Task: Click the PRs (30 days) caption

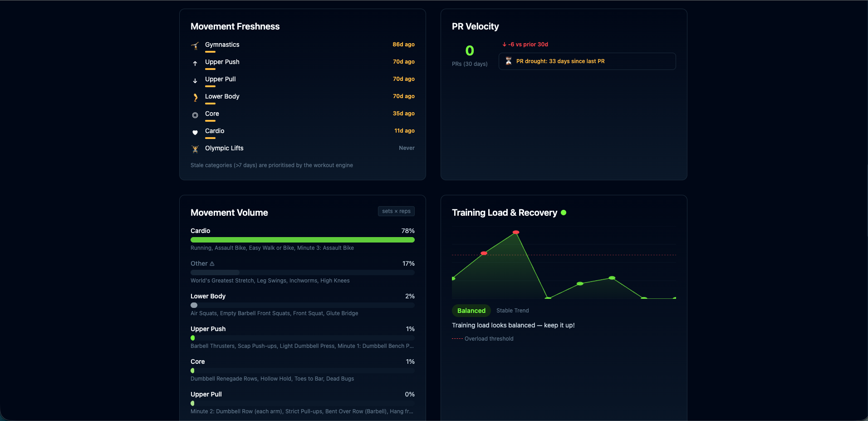Action: (x=470, y=64)
